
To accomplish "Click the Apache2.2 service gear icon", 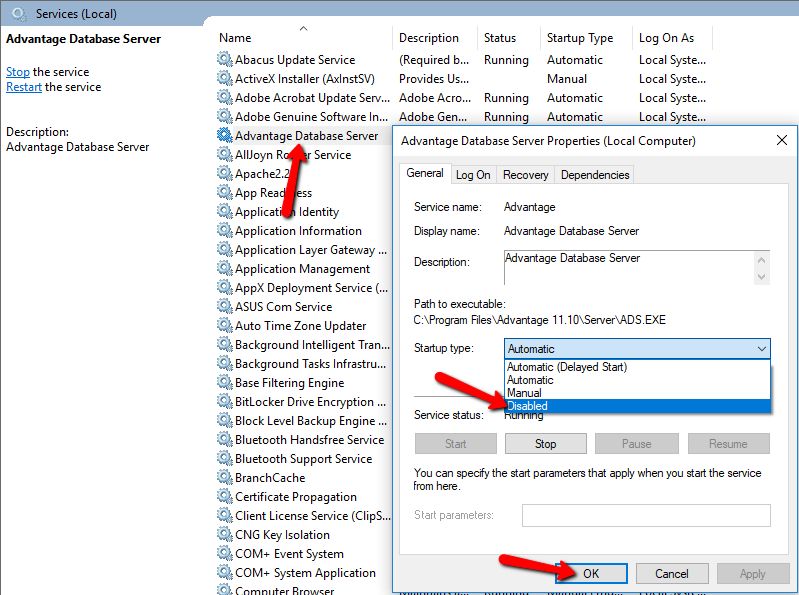I will point(224,173).
